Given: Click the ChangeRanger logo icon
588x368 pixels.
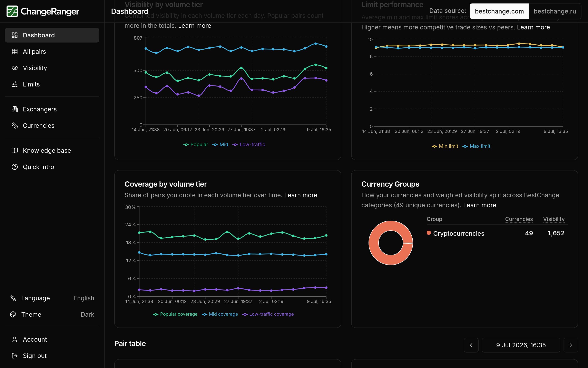Looking at the screenshot, I should click(x=12, y=11).
